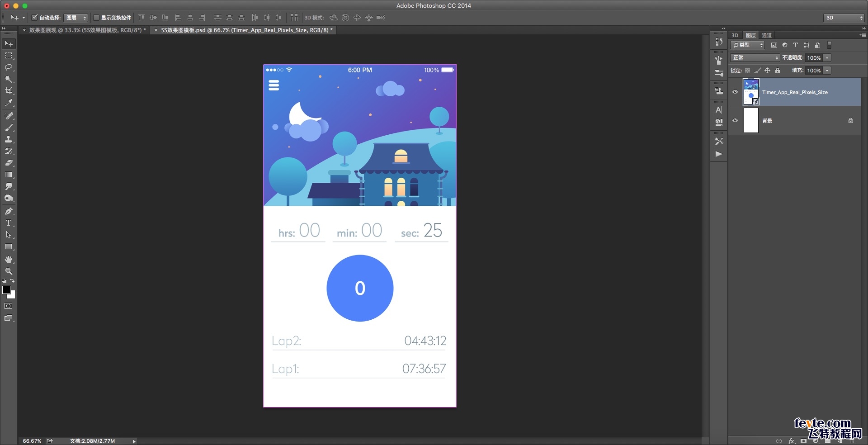Hide the Timer_App_Real_Pixels_Size layer
Viewport: 868px width, 445px height.
pos(735,92)
